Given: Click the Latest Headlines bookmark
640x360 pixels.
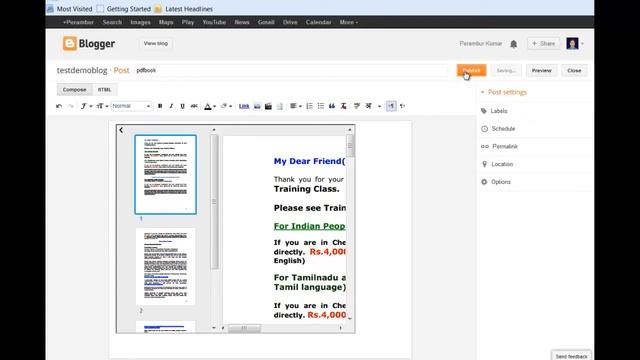Looking at the screenshot, I should pyautogui.click(x=184, y=9).
